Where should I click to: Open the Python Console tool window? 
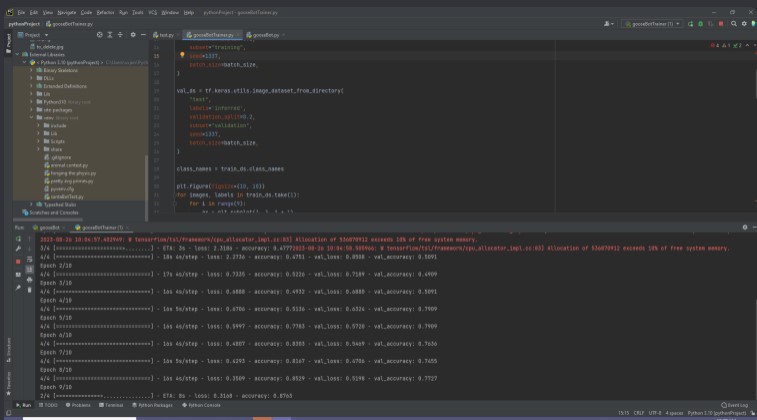[x=201, y=405]
